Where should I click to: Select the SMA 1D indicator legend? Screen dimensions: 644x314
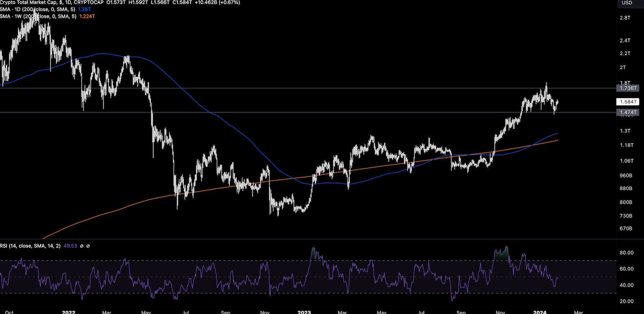38,9
